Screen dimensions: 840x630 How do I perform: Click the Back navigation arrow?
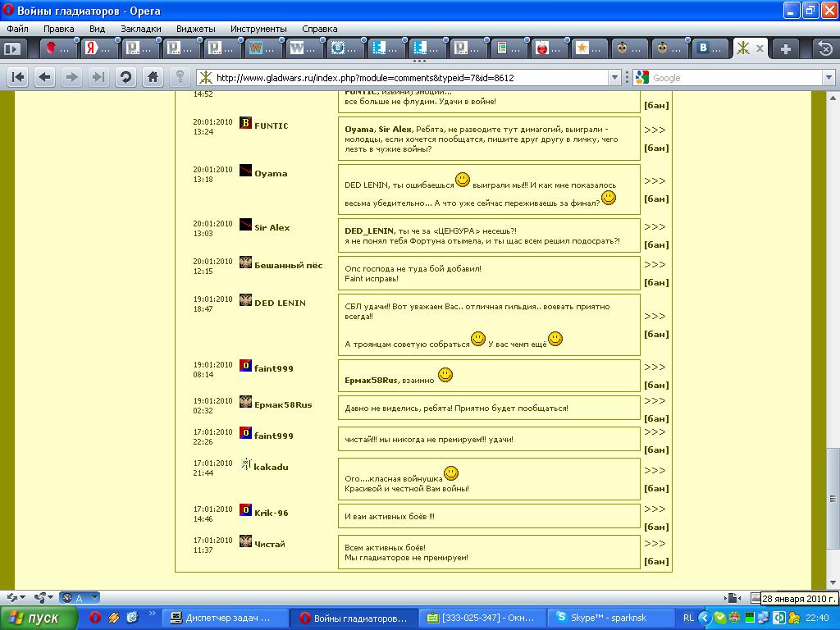point(44,77)
